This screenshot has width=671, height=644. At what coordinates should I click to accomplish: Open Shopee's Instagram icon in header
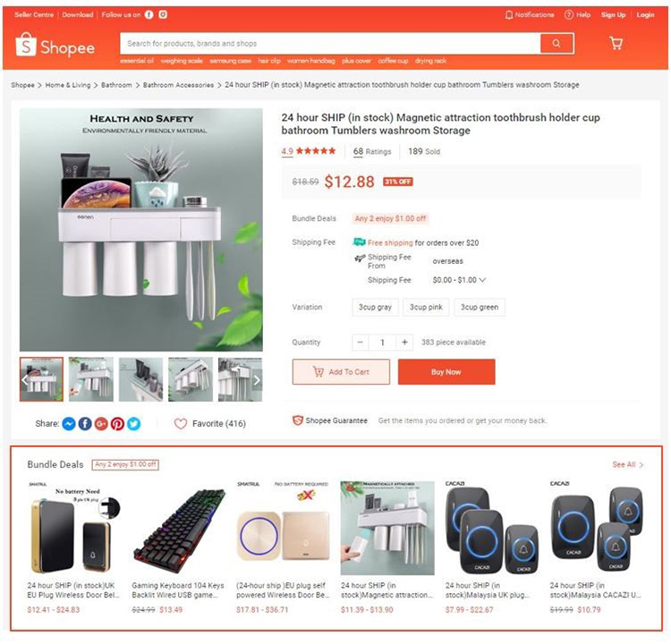pos(163,14)
